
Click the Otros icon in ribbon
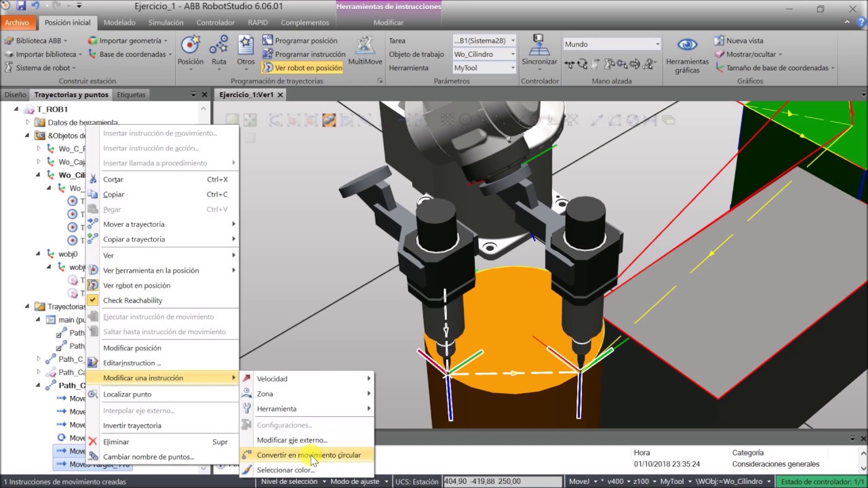[245, 45]
